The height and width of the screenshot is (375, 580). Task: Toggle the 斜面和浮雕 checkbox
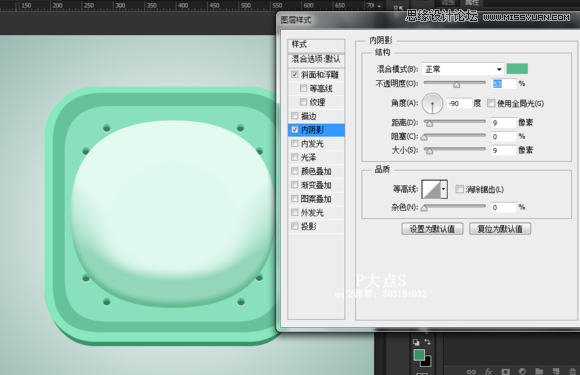[x=295, y=74]
